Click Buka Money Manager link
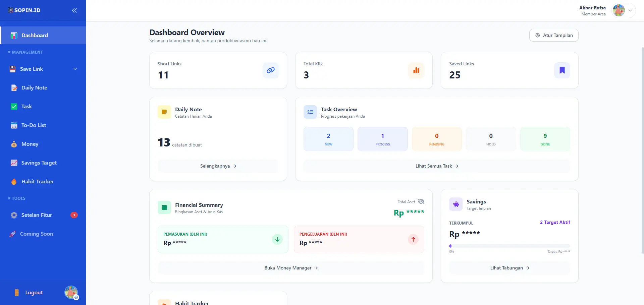The width and height of the screenshot is (644, 305). pos(291,268)
